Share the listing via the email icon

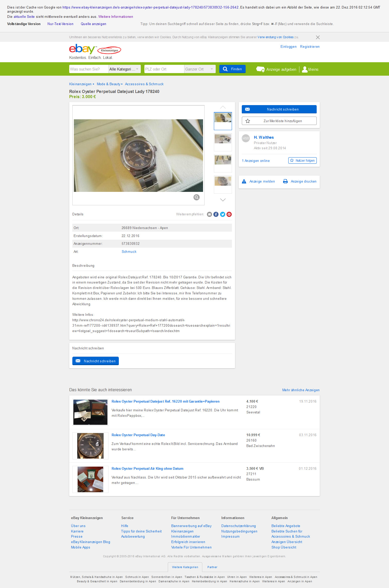[209, 214]
